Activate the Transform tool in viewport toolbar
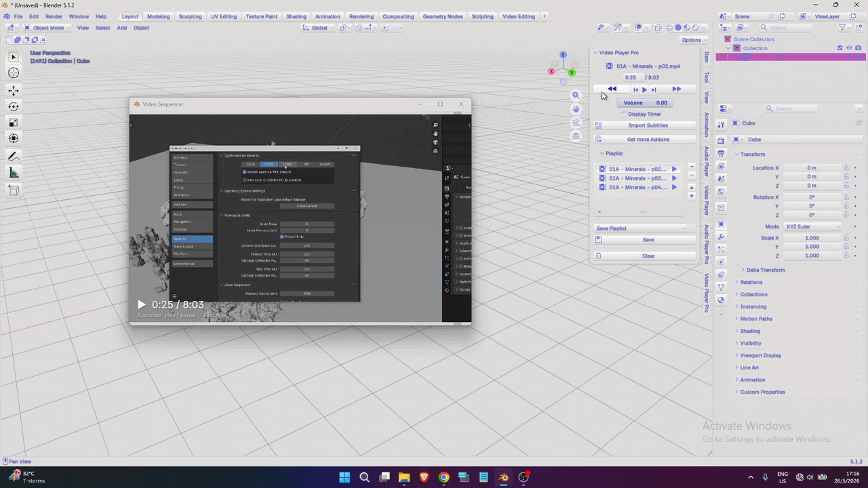The height and width of the screenshot is (488, 868). [14, 138]
